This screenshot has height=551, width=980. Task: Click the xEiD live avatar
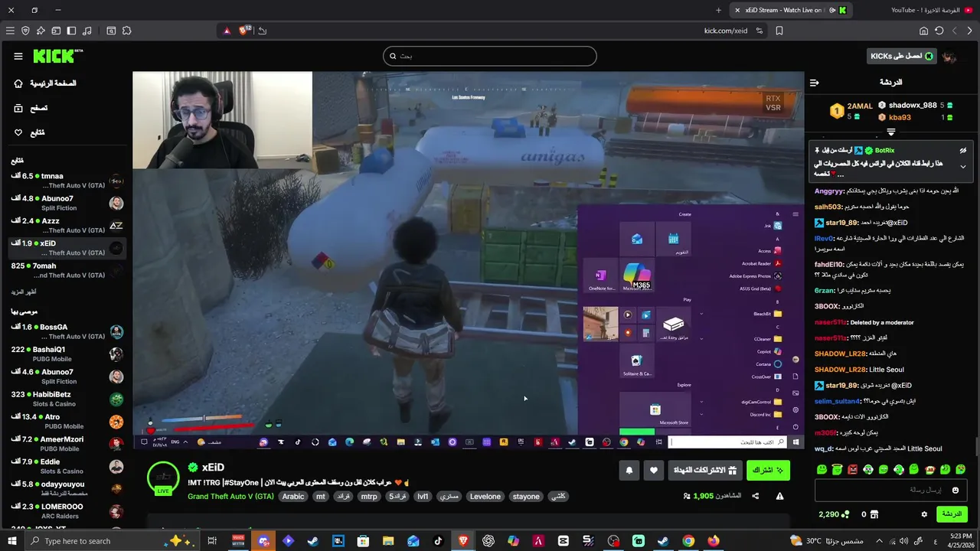[163, 478]
